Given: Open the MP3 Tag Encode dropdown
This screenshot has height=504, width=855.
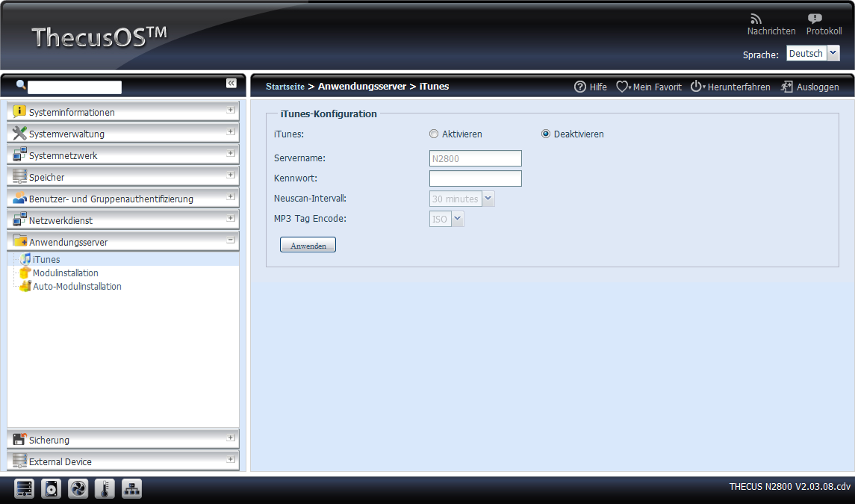Looking at the screenshot, I should click(458, 219).
